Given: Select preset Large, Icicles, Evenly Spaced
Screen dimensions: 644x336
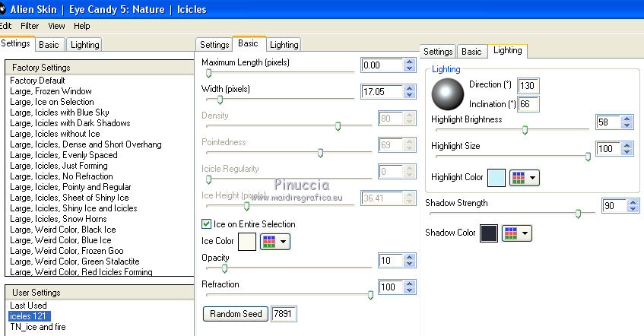Looking at the screenshot, I should (x=64, y=155).
